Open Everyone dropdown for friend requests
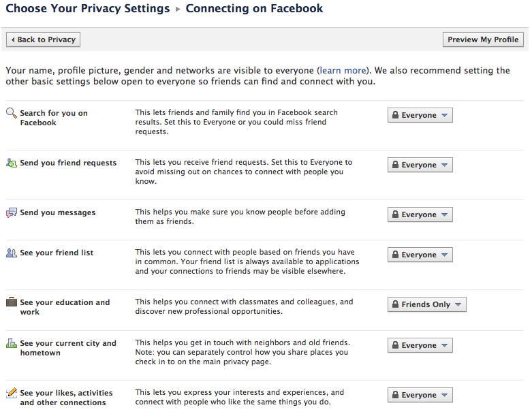The image size is (532, 416). coord(420,165)
